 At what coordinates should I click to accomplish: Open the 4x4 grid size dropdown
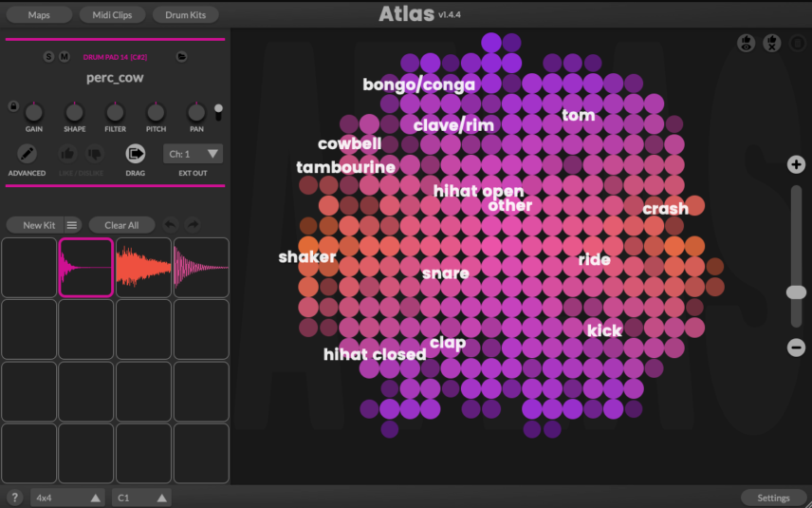point(68,498)
